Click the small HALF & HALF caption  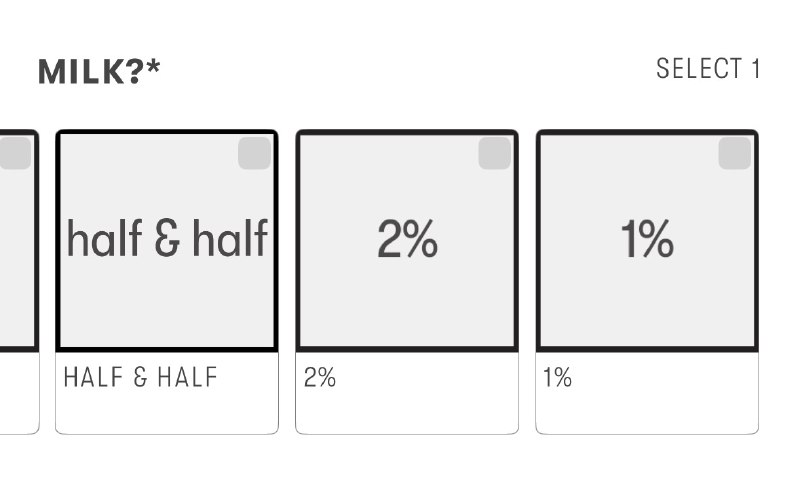[x=140, y=378]
